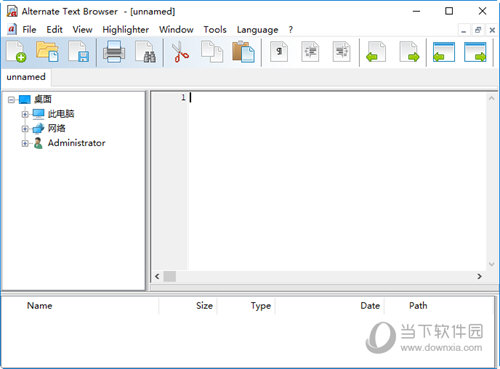Close the inner unnamed document
The width and height of the screenshot is (500, 369).
492,30
